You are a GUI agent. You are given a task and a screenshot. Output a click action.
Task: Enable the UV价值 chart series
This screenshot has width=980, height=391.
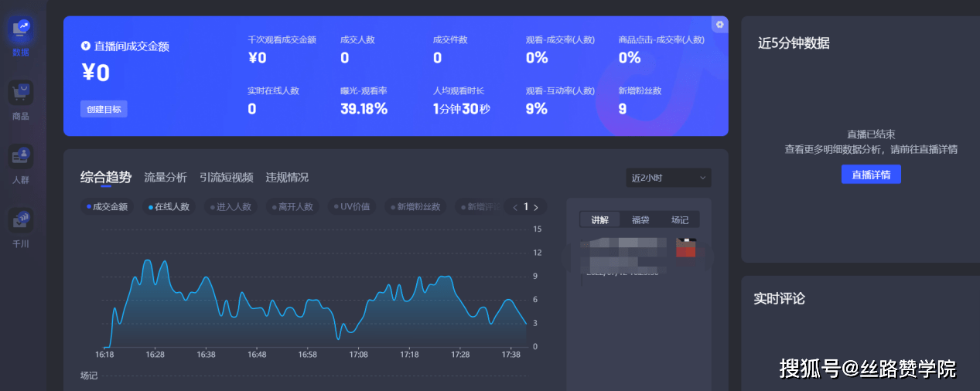[352, 207]
